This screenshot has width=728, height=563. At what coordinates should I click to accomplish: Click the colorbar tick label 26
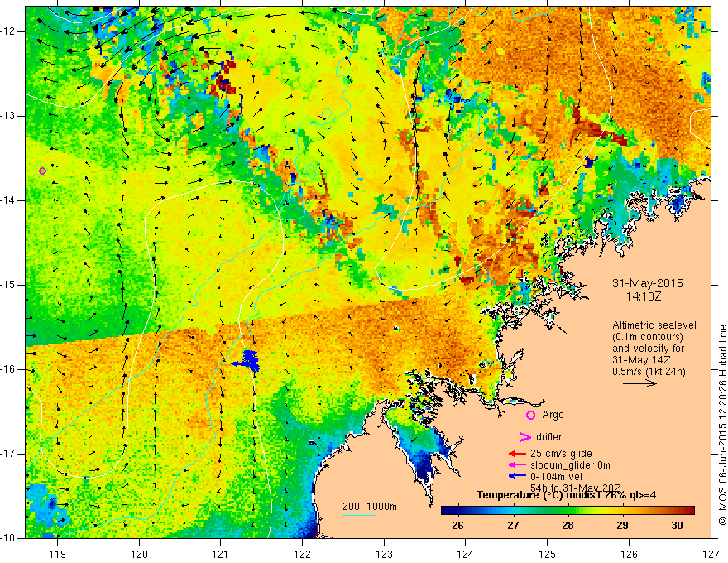pyautogui.click(x=457, y=526)
